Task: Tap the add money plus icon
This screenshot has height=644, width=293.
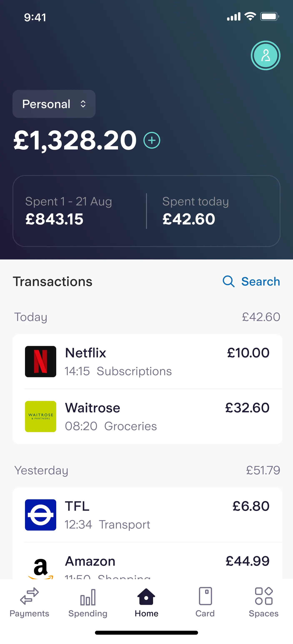Action: [x=152, y=140]
